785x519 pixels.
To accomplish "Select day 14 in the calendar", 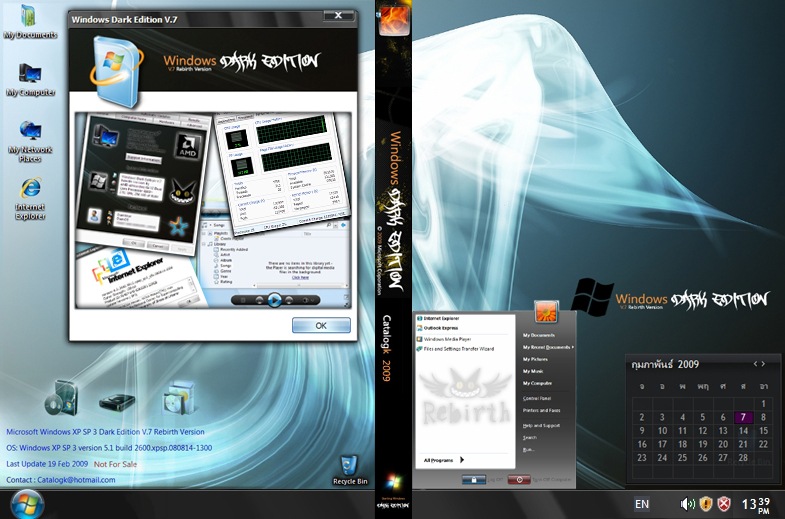I will coord(743,430).
